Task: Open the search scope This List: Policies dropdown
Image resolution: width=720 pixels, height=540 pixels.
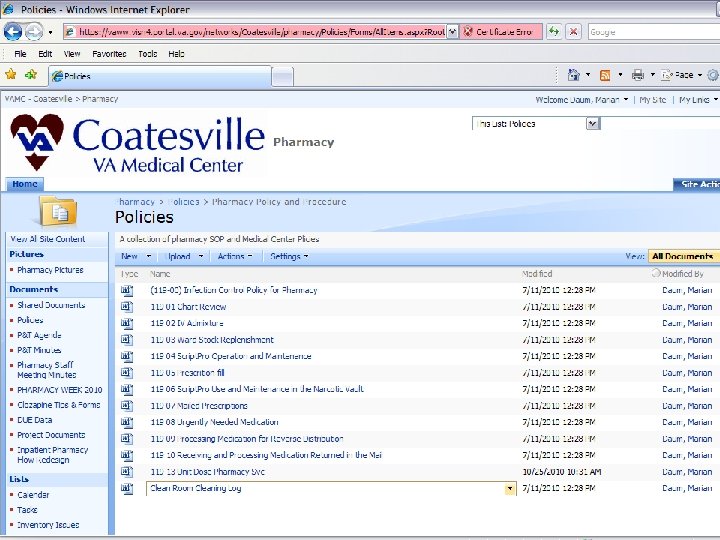Action: coord(536,124)
